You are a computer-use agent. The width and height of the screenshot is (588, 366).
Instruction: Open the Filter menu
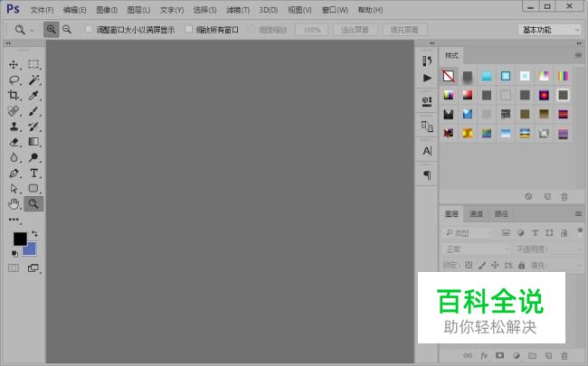(x=238, y=10)
